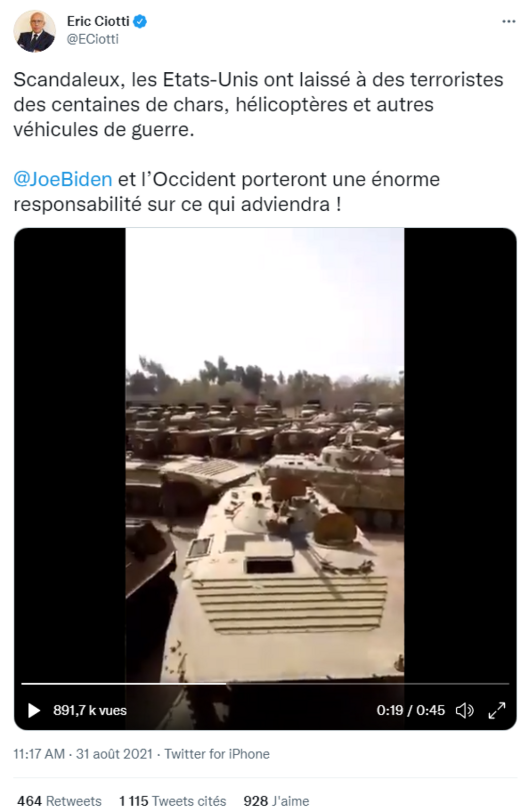Expand the video to fullscreen
The width and height of the screenshot is (529, 812).
(x=496, y=710)
